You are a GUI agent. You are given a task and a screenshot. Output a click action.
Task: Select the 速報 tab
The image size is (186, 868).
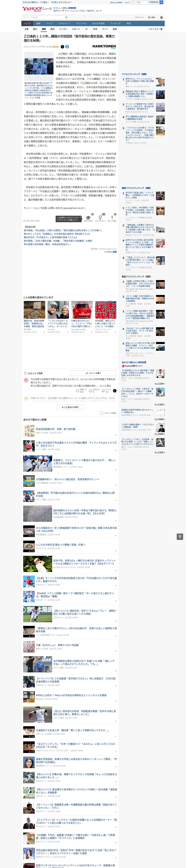point(38,24)
